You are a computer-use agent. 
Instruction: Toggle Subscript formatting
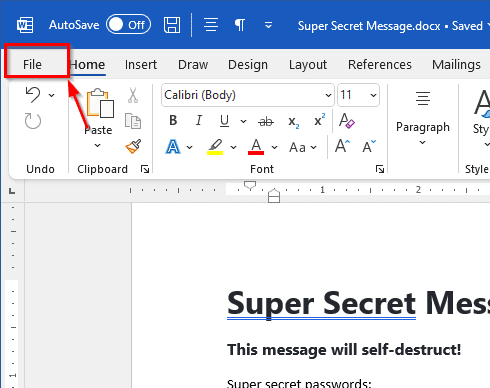pyautogui.click(x=294, y=122)
